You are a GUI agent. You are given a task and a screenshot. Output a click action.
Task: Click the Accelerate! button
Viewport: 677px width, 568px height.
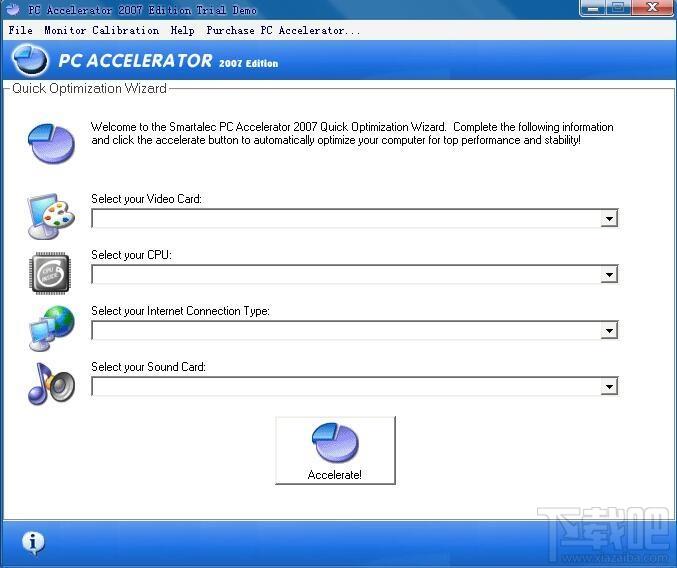coord(335,450)
